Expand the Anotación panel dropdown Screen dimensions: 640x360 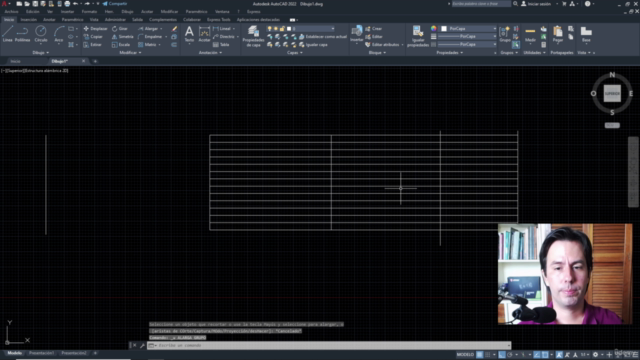(x=210, y=53)
